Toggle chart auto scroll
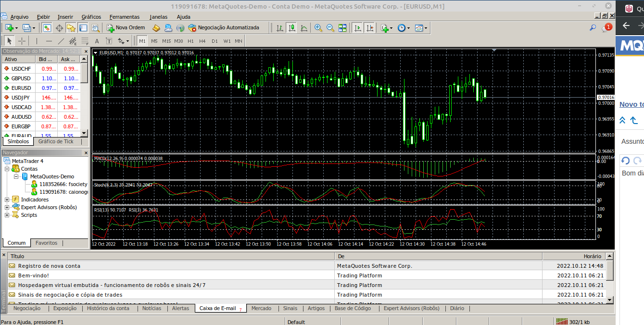The image size is (644, 325). coord(357,28)
